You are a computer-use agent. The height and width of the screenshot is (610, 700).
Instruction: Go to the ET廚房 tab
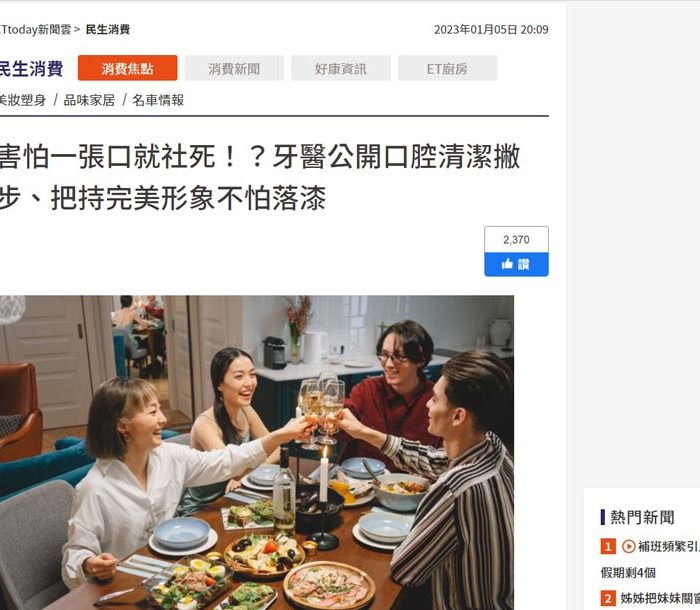point(447,68)
